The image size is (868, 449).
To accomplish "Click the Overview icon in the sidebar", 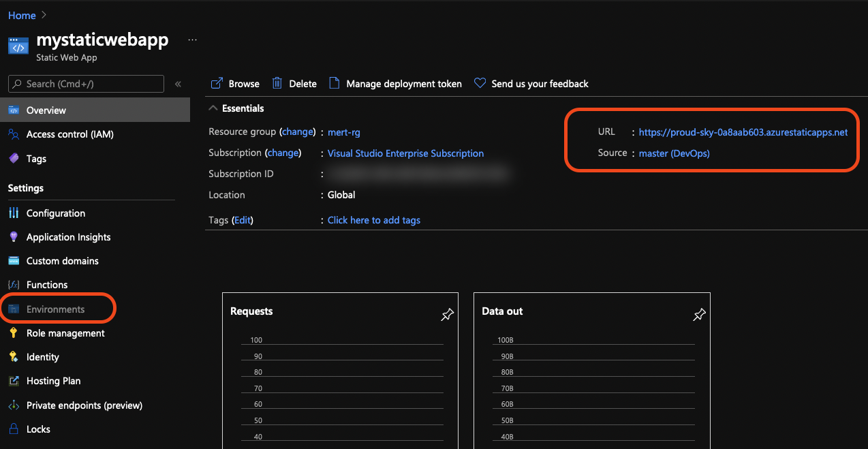I will tap(14, 110).
